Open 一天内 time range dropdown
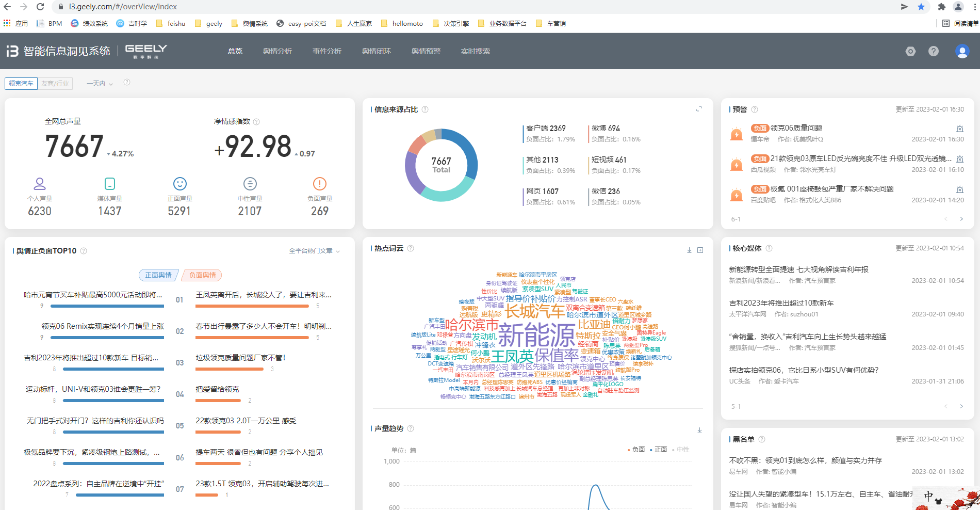 pyautogui.click(x=100, y=83)
